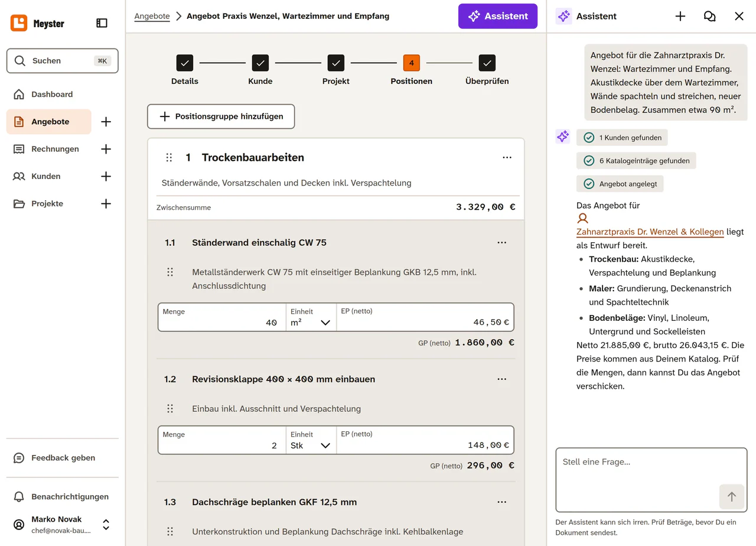Send message with arrow-up button
The width and height of the screenshot is (756, 546).
[732, 497]
